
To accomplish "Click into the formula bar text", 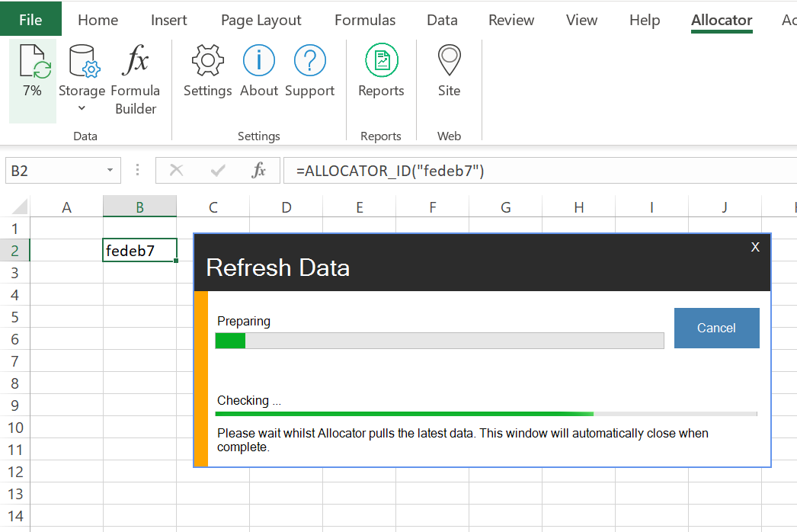I will click(533, 171).
